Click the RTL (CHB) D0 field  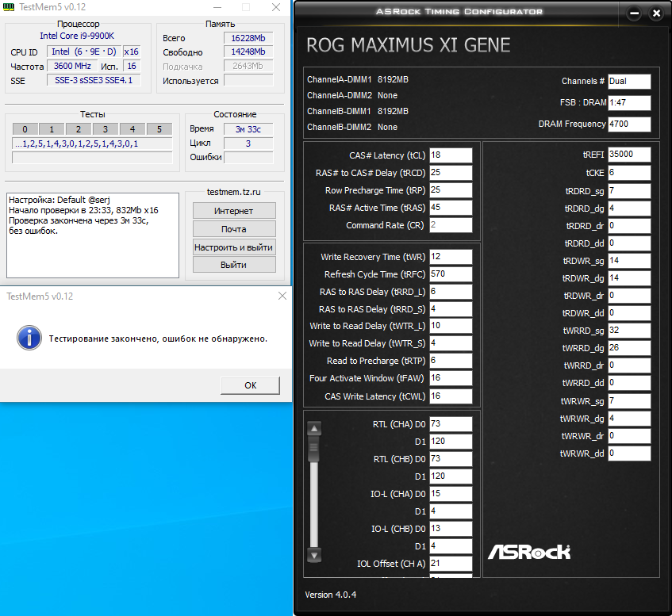tap(451, 459)
